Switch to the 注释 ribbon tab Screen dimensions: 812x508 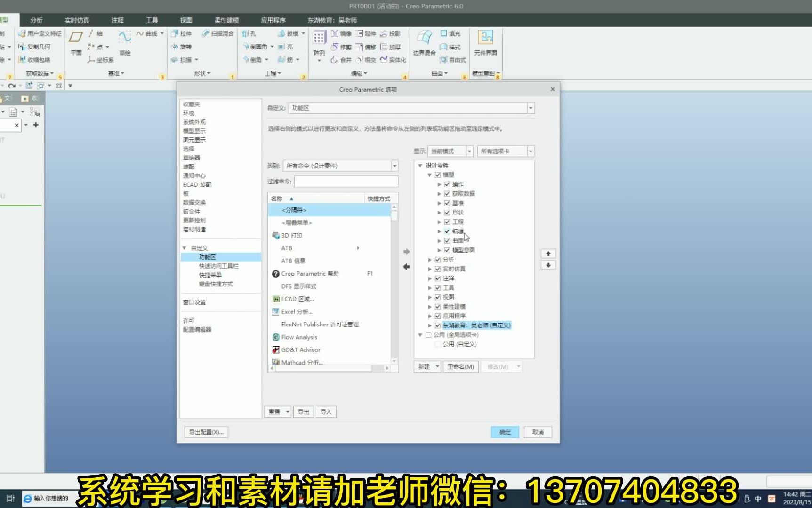pos(117,20)
